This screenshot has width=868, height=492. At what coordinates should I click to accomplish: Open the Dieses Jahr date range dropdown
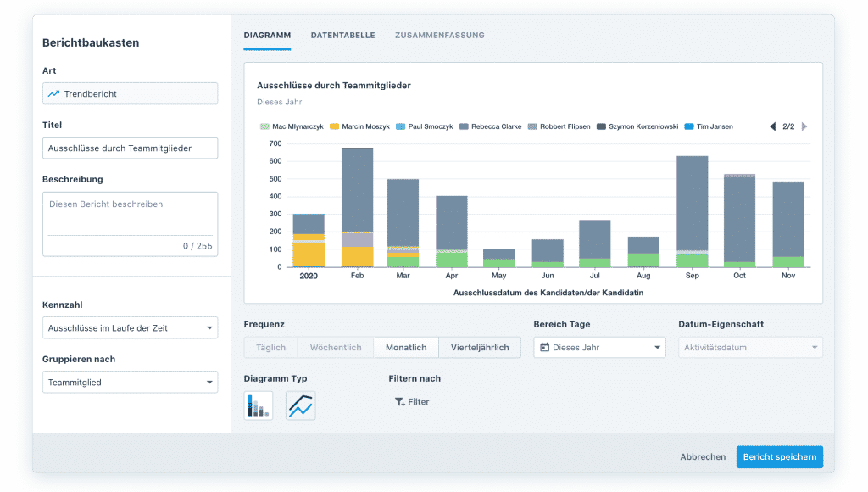(600, 348)
